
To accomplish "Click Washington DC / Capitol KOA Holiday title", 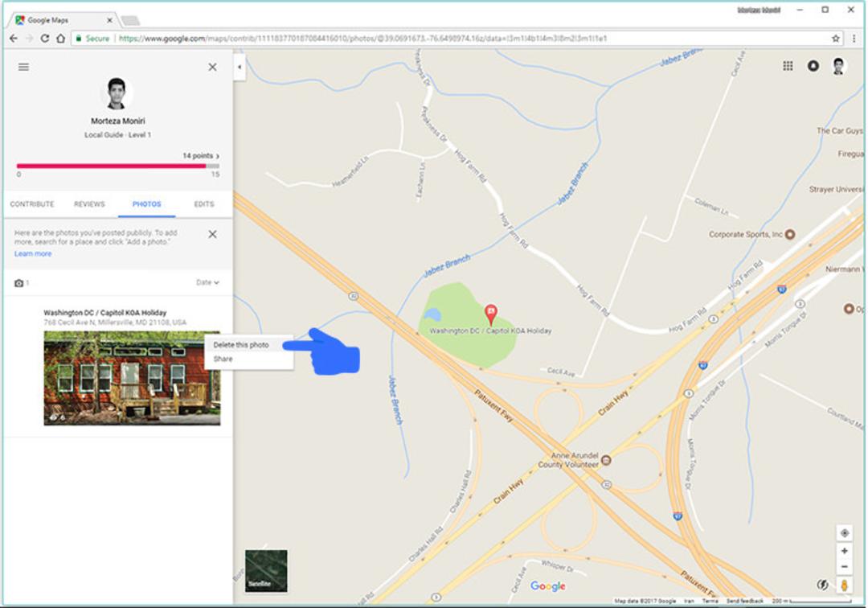I will point(105,312).
